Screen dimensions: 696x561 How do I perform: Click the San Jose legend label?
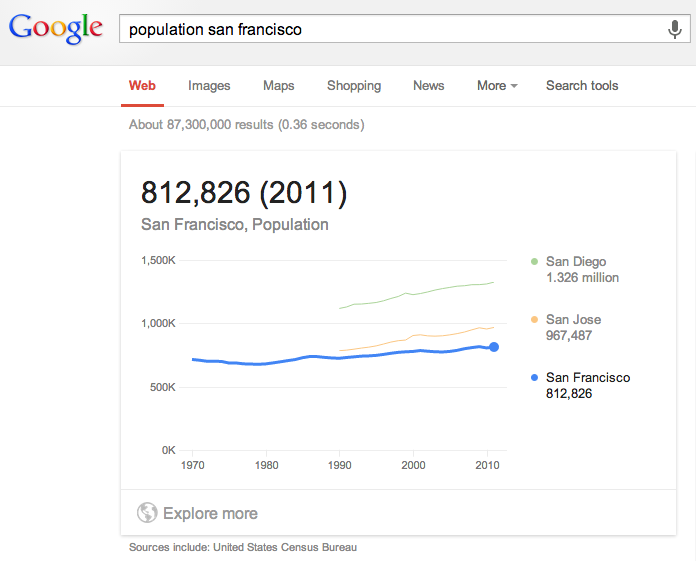573,320
